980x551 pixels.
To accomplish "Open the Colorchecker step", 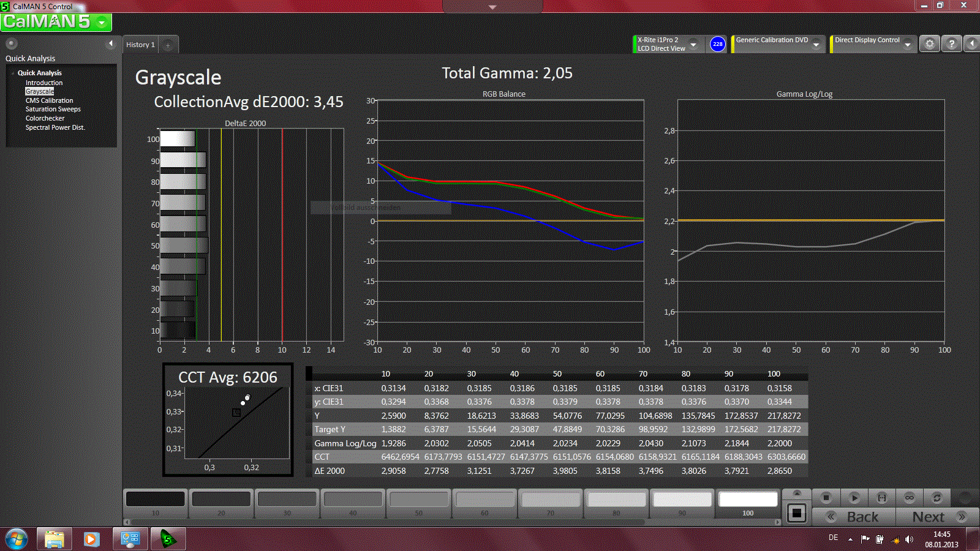I will point(45,118).
